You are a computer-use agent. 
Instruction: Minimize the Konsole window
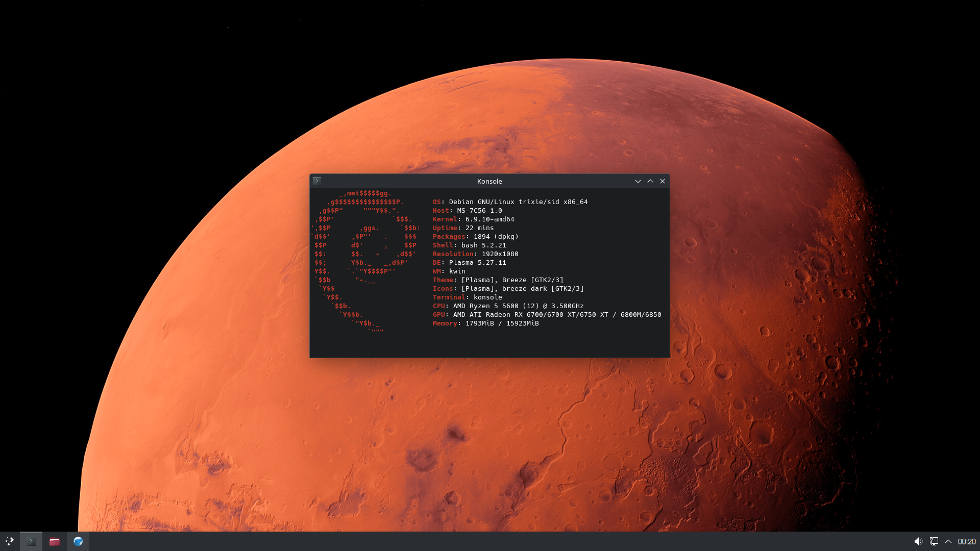638,181
